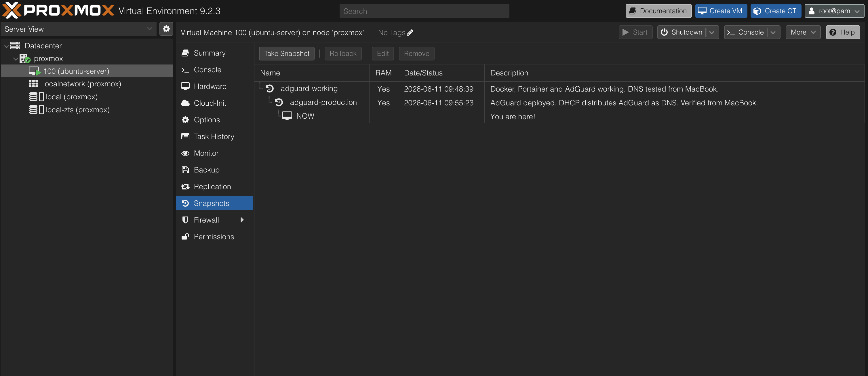Click the Hardware monitor icon
Image resolution: width=868 pixels, height=376 pixels.
click(185, 86)
